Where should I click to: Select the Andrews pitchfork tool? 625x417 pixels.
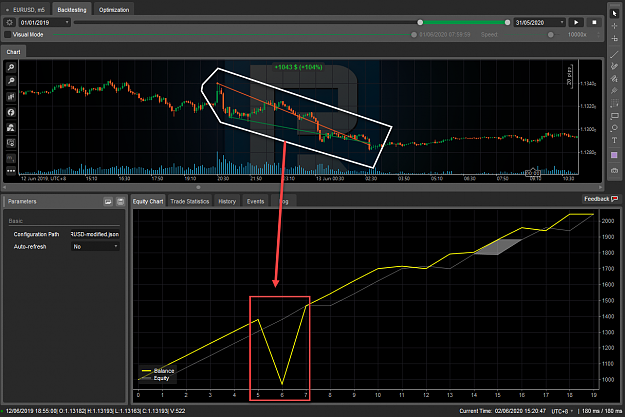click(614, 91)
